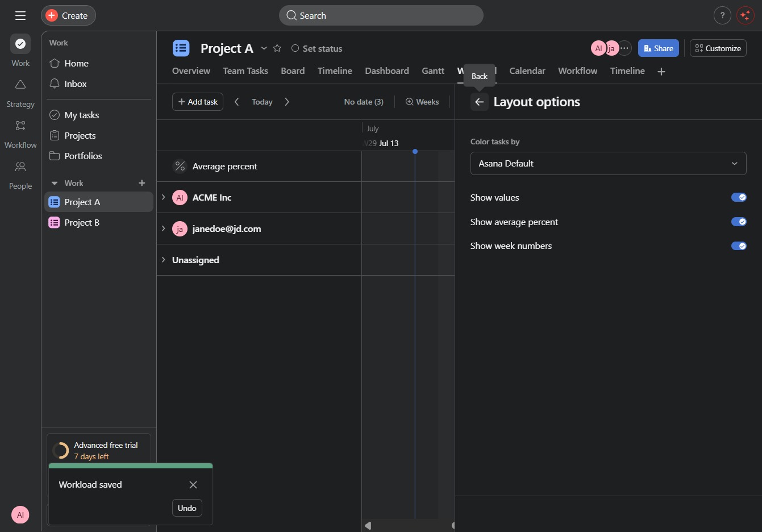The image size is (762, 532).
Task: Click the trial progress ring icon
Action: pyautogui.click(x=60, y=451)
